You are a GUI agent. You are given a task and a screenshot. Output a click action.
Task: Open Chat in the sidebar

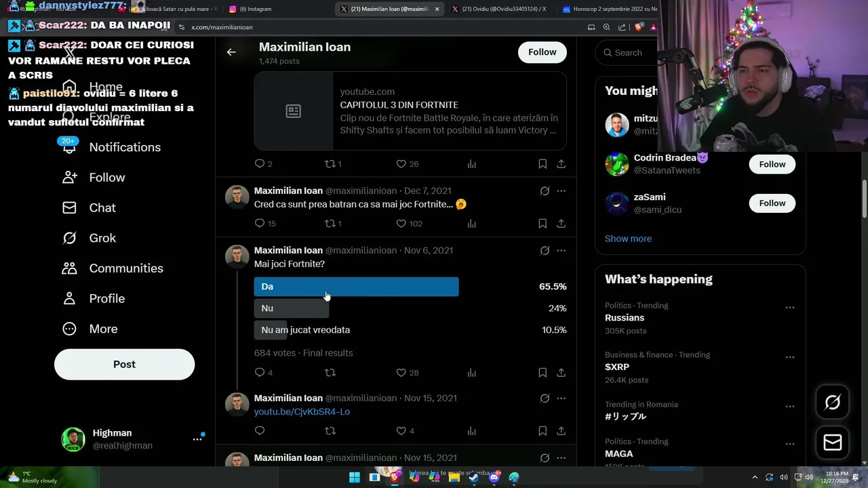[89, 208]
